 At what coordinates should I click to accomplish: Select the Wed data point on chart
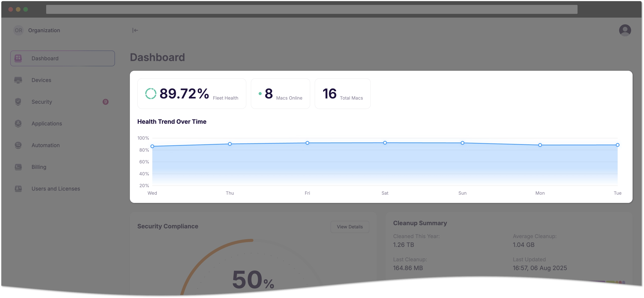click(152, 146)
